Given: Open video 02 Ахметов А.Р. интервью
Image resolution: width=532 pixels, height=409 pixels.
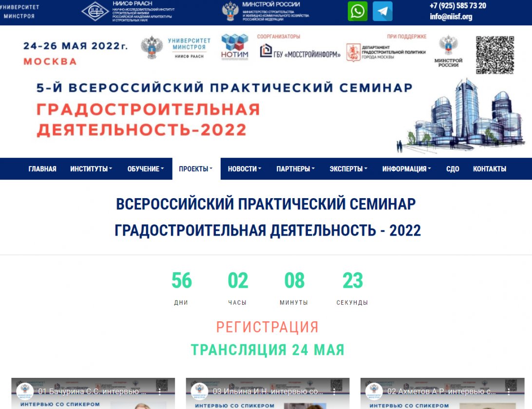Looking at the screenshot, I should point(441,391).
